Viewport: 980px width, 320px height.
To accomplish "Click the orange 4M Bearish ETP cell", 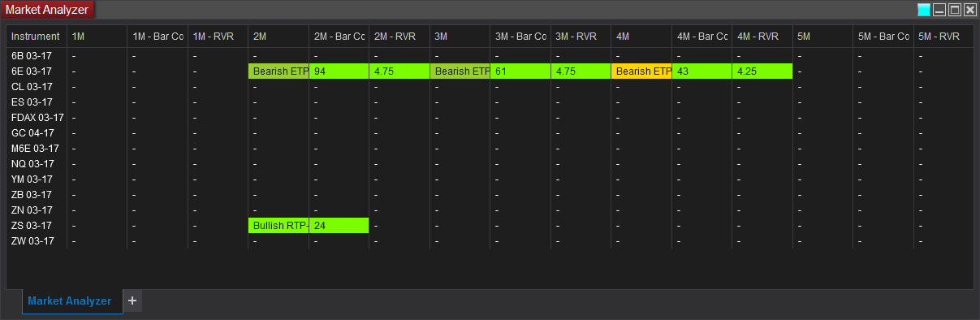I will pos(641,71).
